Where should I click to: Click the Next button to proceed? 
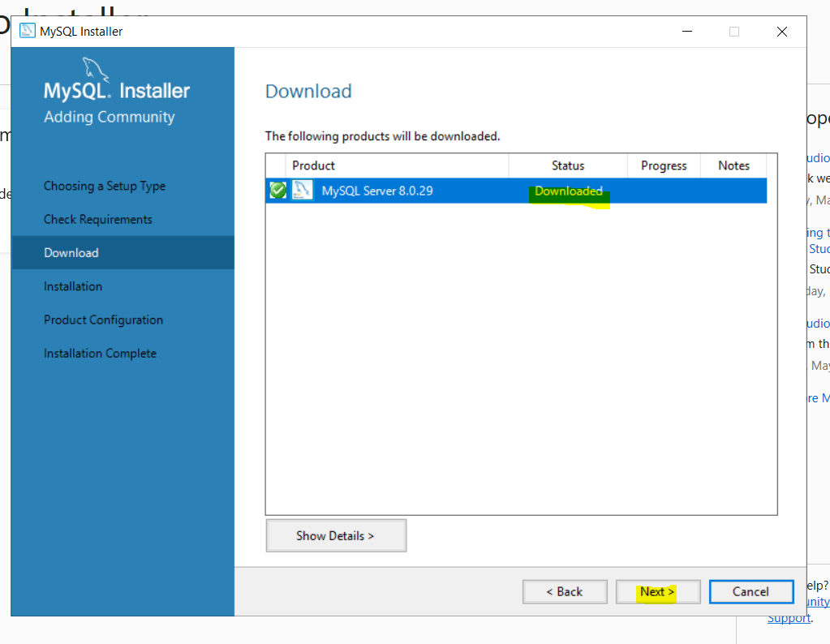click(x=657, y=591)
